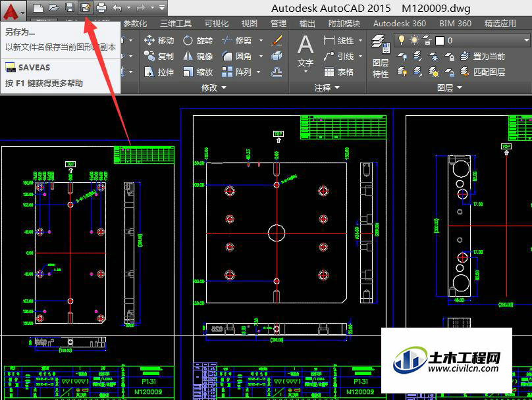Open the 圆角 fillet dropdown arrow

click(x=261, y=56)
